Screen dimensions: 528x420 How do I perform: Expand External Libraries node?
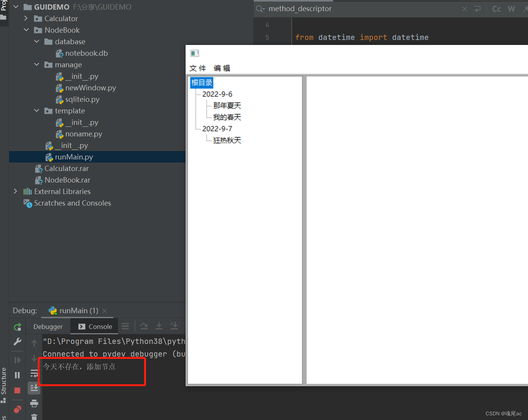16,191
